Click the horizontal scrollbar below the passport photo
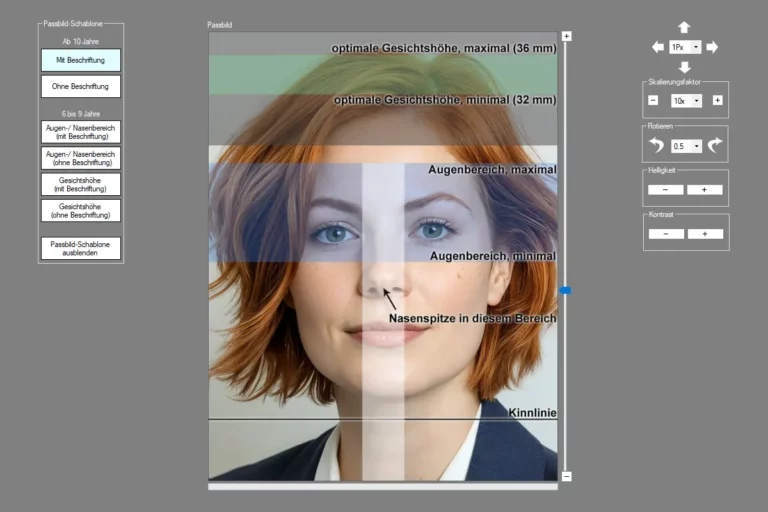Image resolution: width=768 pixels, height=512 pixels. click(383, 487)
